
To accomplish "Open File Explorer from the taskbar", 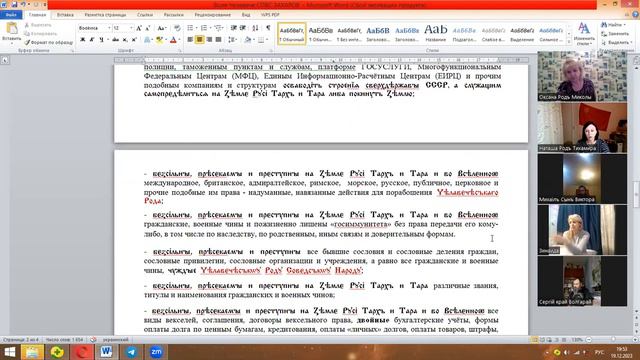I will [32, 352].
